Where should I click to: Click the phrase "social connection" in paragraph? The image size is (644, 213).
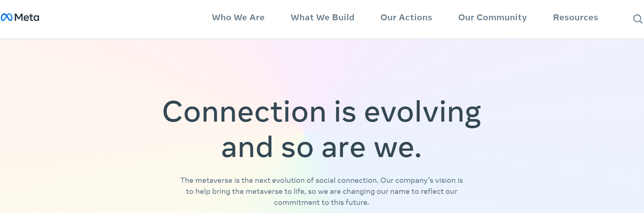(347, 180)
